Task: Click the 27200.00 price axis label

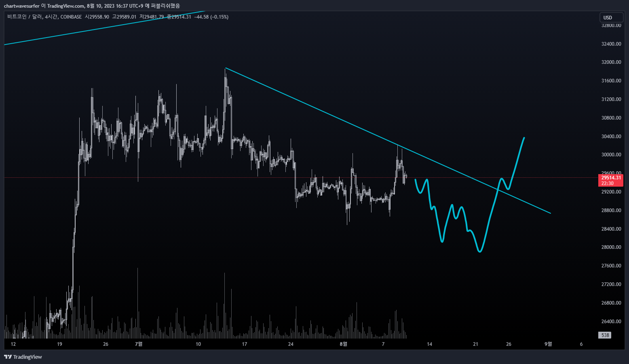Action: click(x=611, y=284)
